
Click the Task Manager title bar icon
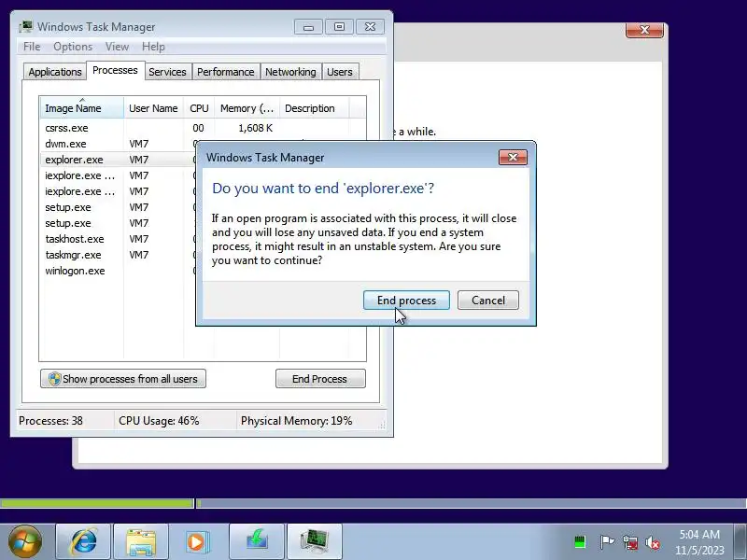tap(26, 27)
